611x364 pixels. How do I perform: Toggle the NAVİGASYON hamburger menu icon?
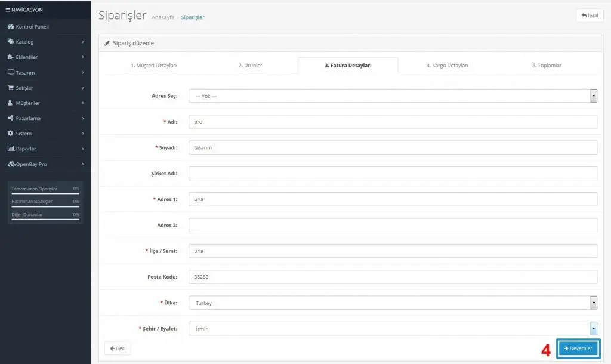pyautogui.click(x=8, y=10)
